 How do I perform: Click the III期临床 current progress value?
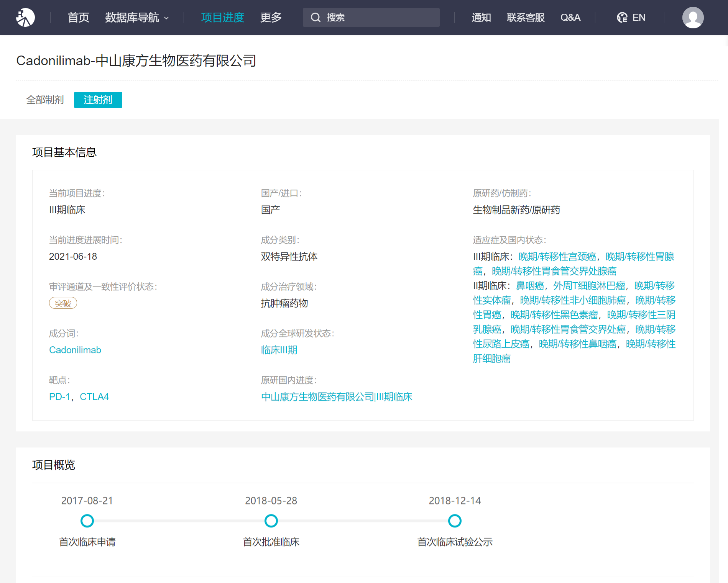[x=67, y=210]
